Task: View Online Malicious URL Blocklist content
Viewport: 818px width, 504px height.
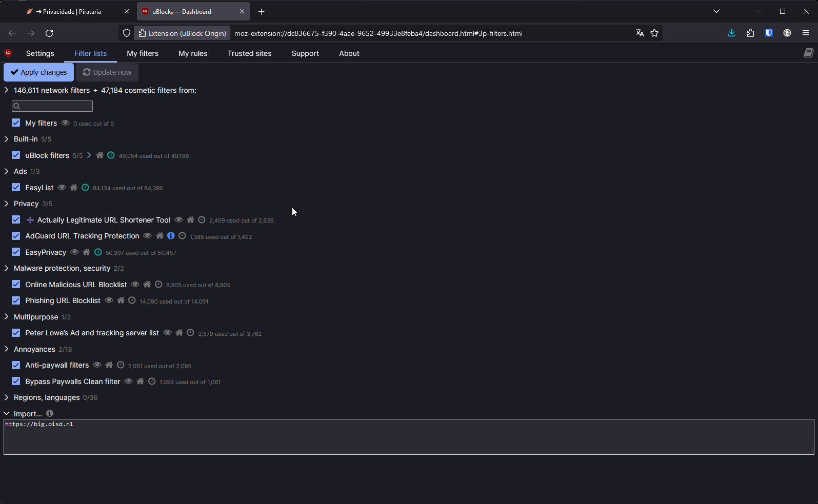Action: click(x=135, y=285)
